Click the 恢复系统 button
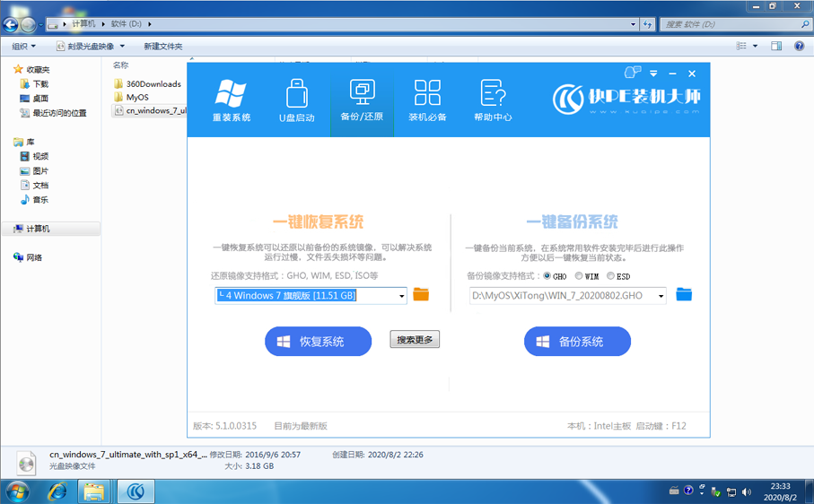 (319, 341)
